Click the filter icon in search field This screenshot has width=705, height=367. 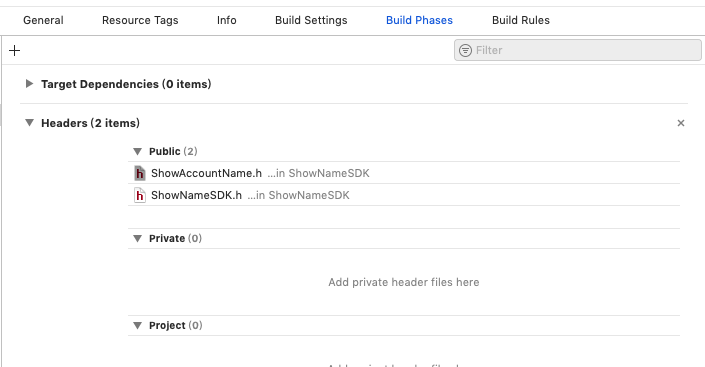pyautogui.click(x=465, y=50)
